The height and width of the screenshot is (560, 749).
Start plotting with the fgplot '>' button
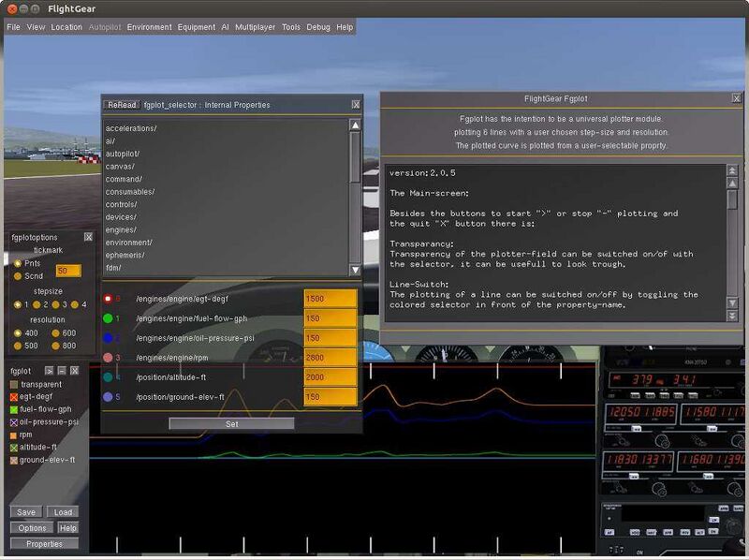point(50,371)
